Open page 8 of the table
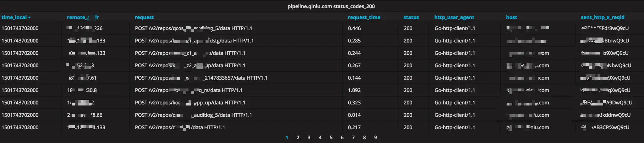 click(364, 138)
